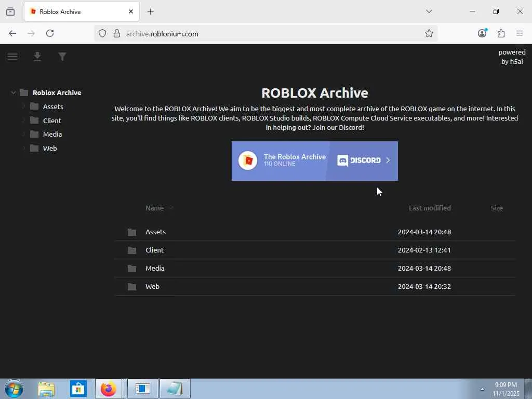This screenshot has width=532, height=399.
Task: Expand the Client tree node arrow
Action: click(x=23, y=121)
